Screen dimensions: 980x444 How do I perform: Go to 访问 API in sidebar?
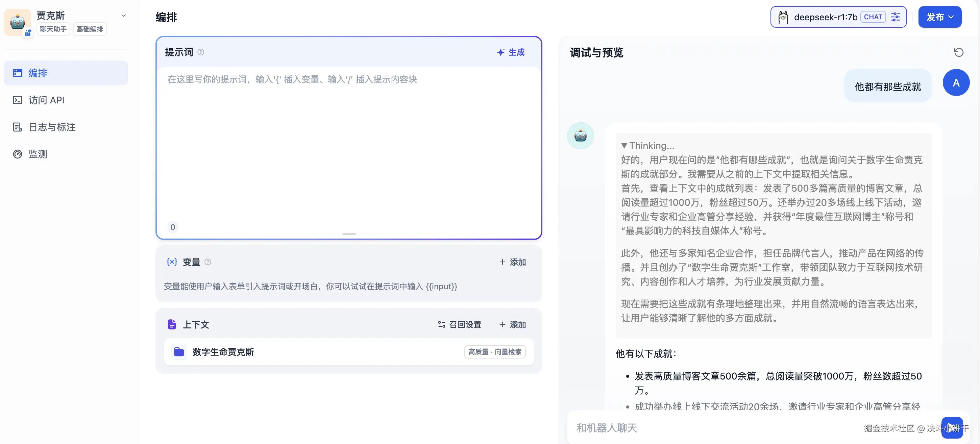pos(46,100)
